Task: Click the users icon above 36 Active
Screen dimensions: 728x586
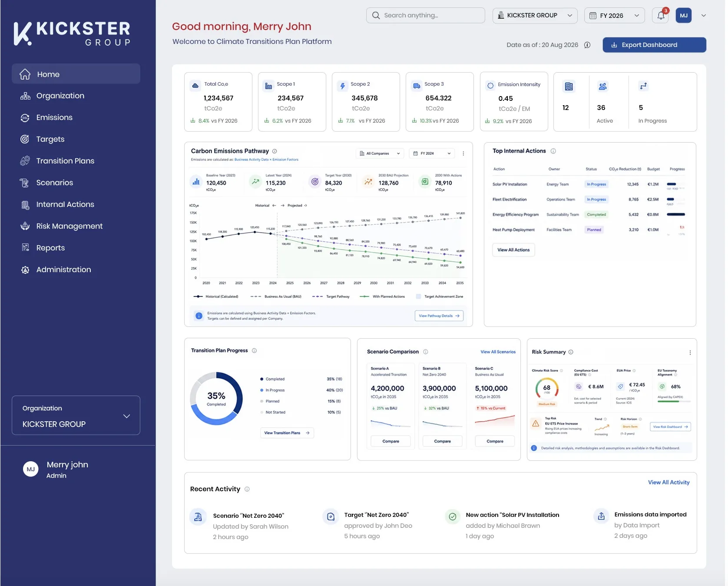Action: pos(602,87)
